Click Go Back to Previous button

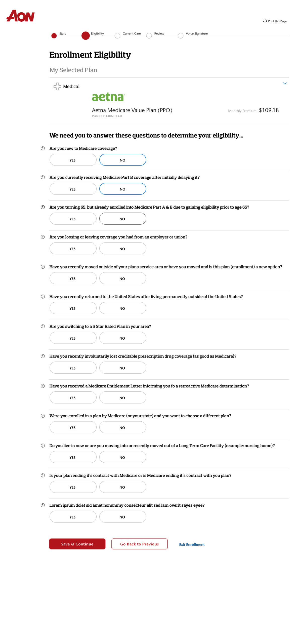point(139,544)
